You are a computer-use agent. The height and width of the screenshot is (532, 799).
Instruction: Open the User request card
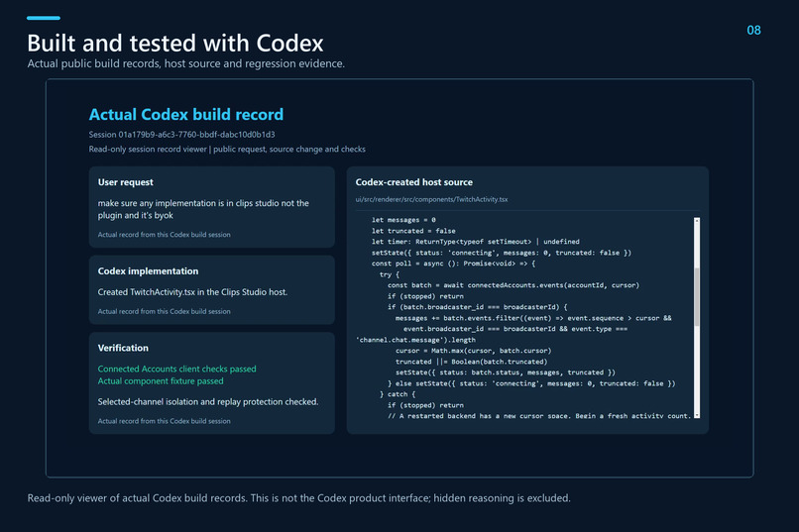(x=211, y=207)
